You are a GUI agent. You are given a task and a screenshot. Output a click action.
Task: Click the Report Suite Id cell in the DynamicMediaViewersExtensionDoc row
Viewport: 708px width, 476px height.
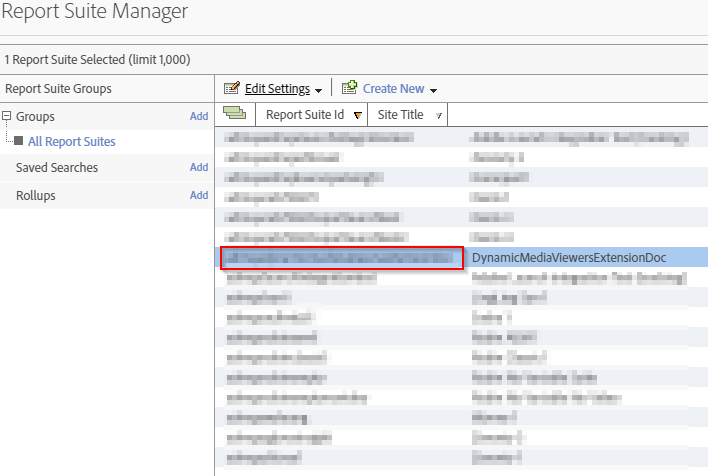(342, 258)
